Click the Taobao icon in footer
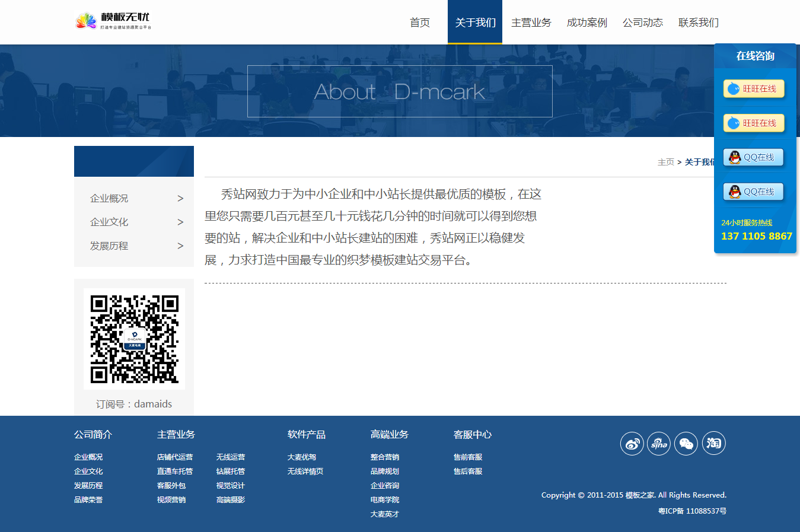 coord(714,444)
